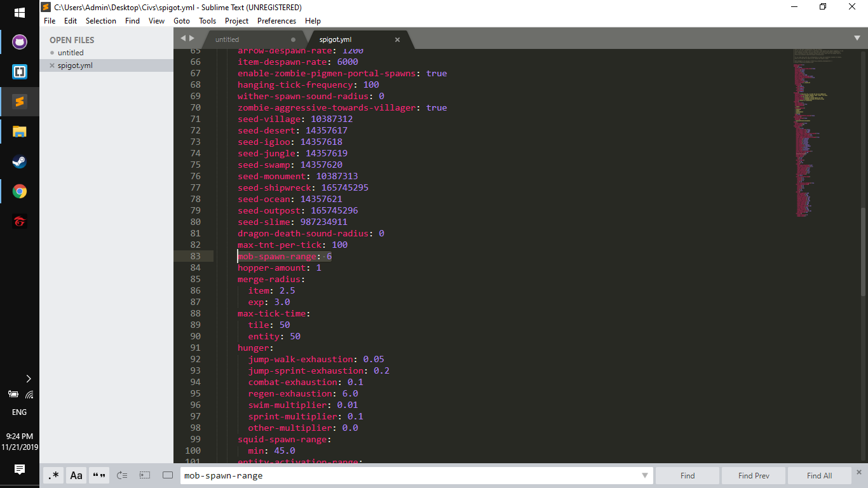Click the Find All button

click(819, 475)
